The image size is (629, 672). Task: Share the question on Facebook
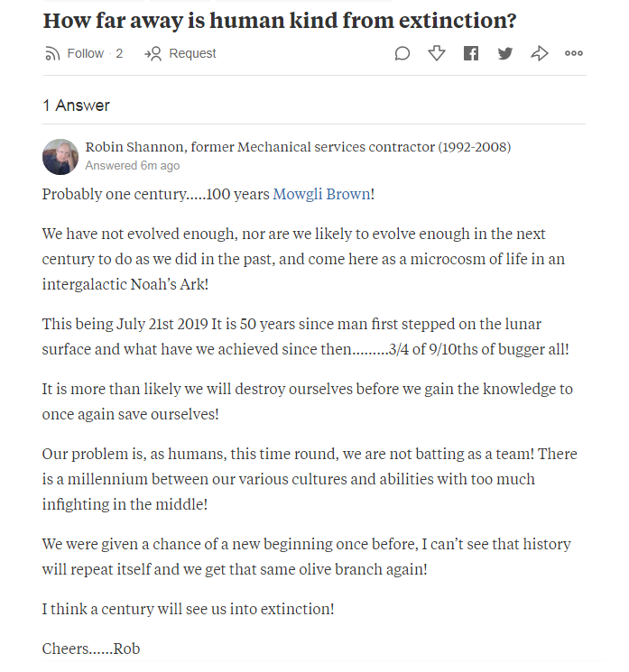click(471, 54)
